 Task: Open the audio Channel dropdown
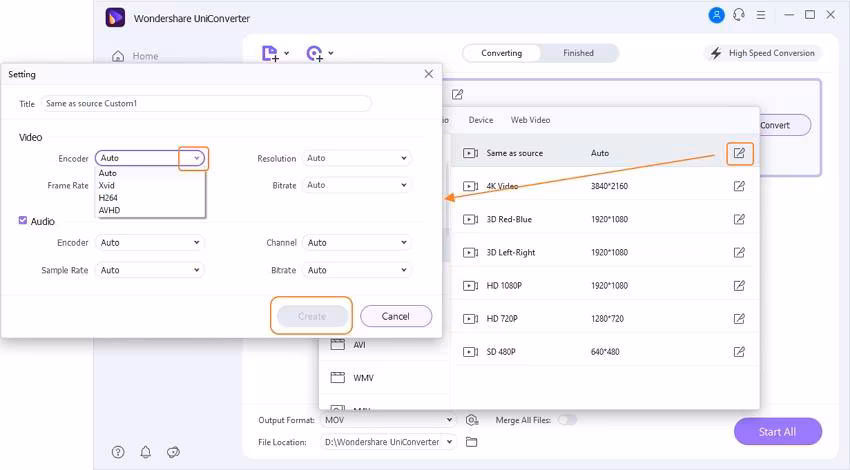click(x=356, y=243)
